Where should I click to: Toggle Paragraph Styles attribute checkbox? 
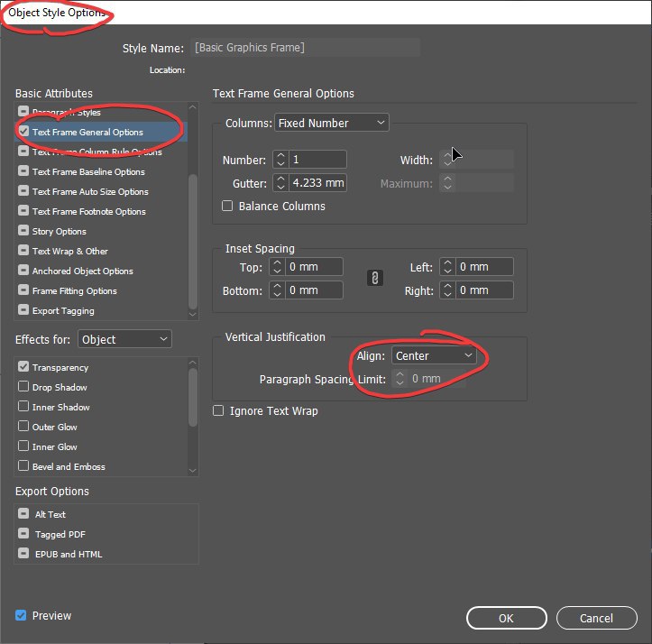pyautogui.click(x=23, y=111)
